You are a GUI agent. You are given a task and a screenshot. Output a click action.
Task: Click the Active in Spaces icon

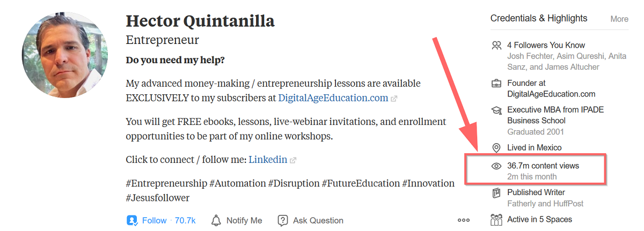pyautogui.click(x=496, y=219)
